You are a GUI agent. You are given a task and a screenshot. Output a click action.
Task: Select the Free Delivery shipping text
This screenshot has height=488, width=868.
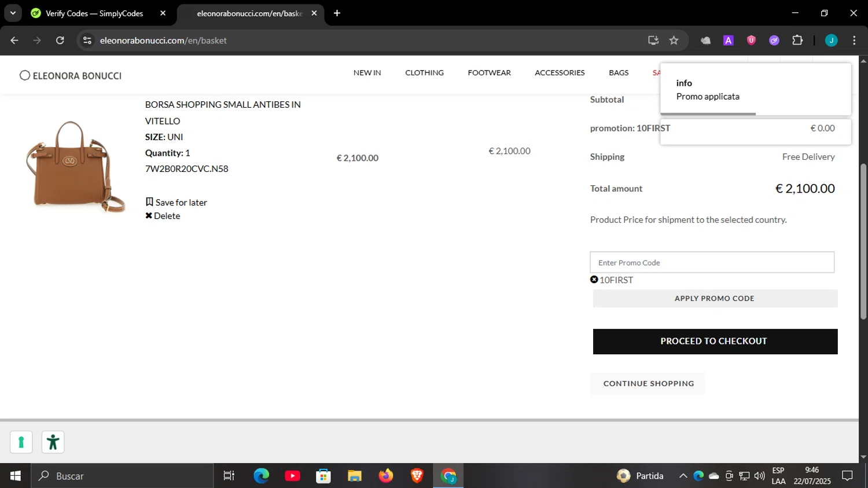pyautogui.click(x=808, y=157)
